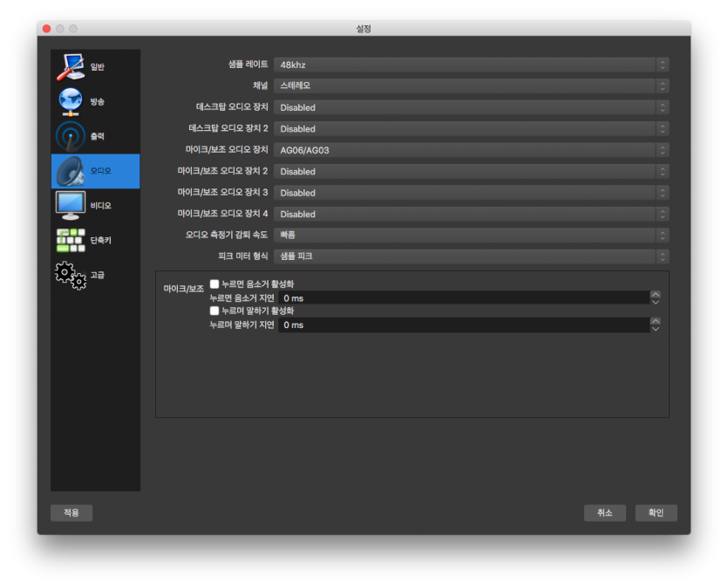Image resolution: width=728 pixels, height=588 pixels.
Task: Increase 누르면 음소거 지연 with up arrow
Action: pos(655,295)
